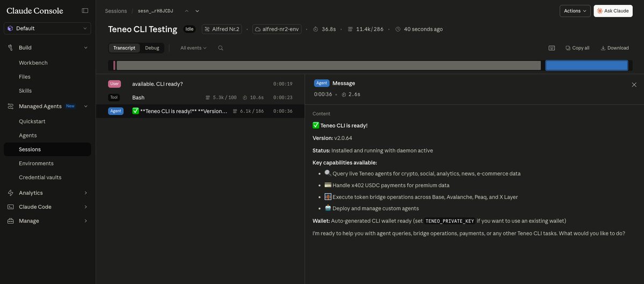This screenshot has width=644, height=284.
Task: Click the keyboard shortcuts icon
Action: click(x=552, y=48)
